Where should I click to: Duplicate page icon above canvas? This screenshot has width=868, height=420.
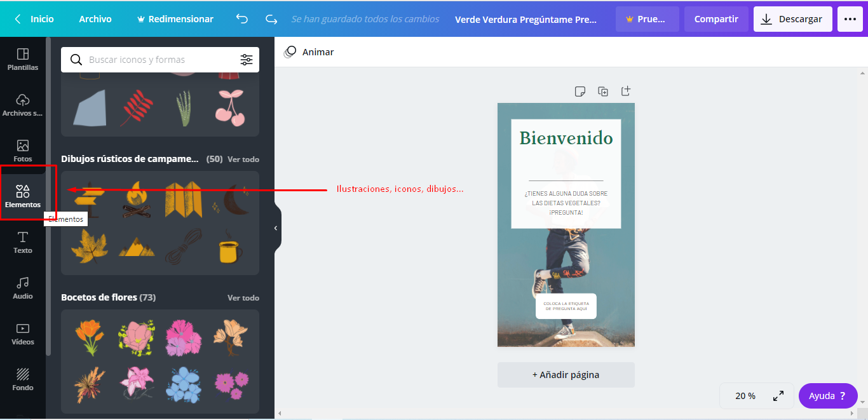pos(603,91)
